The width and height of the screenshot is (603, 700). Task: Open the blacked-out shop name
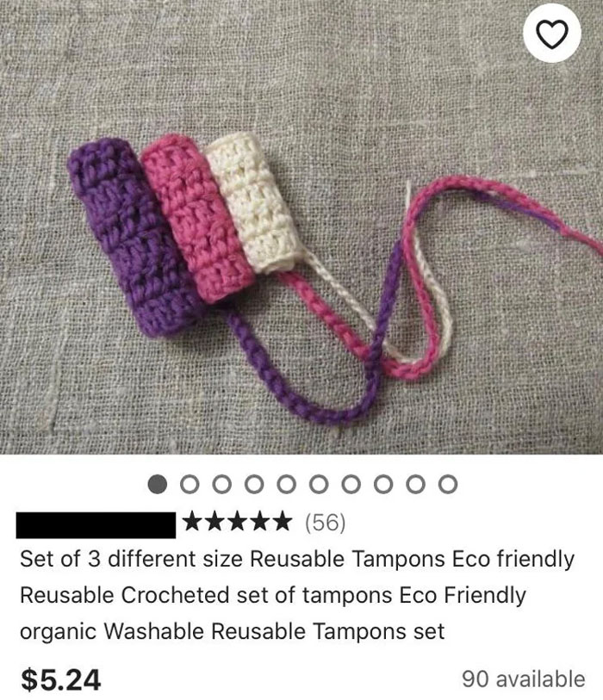coord(96,525)
